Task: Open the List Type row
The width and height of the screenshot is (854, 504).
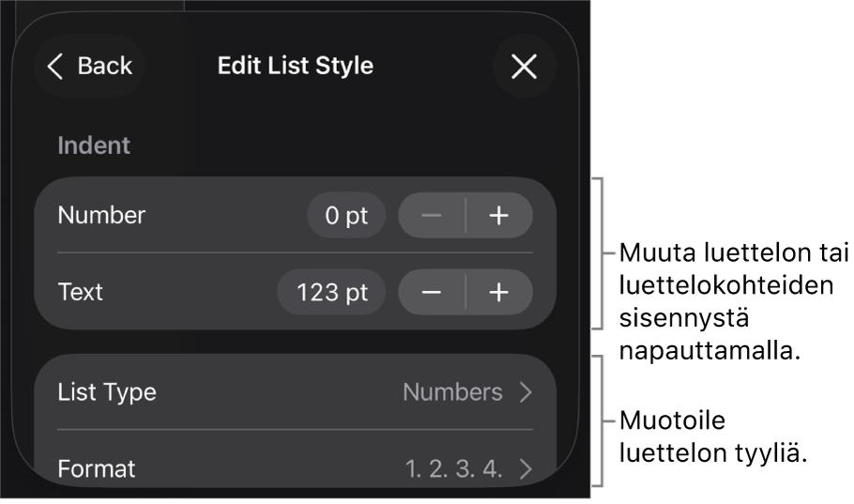Action: pos(107,392)
